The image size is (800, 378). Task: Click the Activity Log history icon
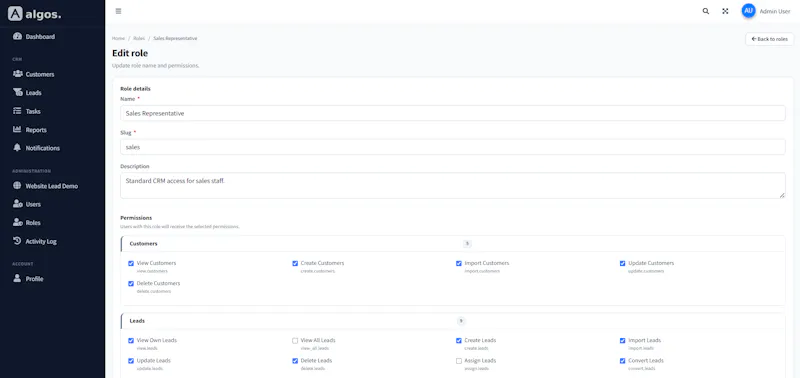[x=17, y=241]
